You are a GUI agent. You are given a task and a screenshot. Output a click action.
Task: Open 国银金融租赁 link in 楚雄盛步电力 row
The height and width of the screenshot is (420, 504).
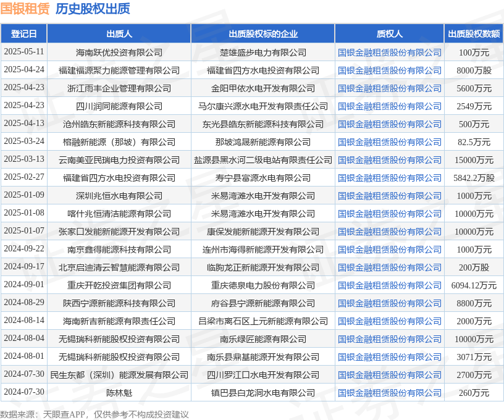(x=389, y=52)
